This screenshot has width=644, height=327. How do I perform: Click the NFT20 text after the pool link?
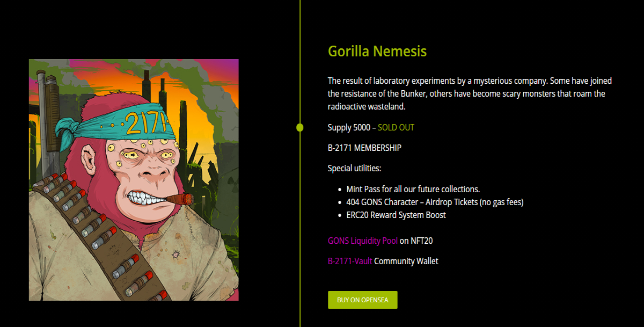422,241
